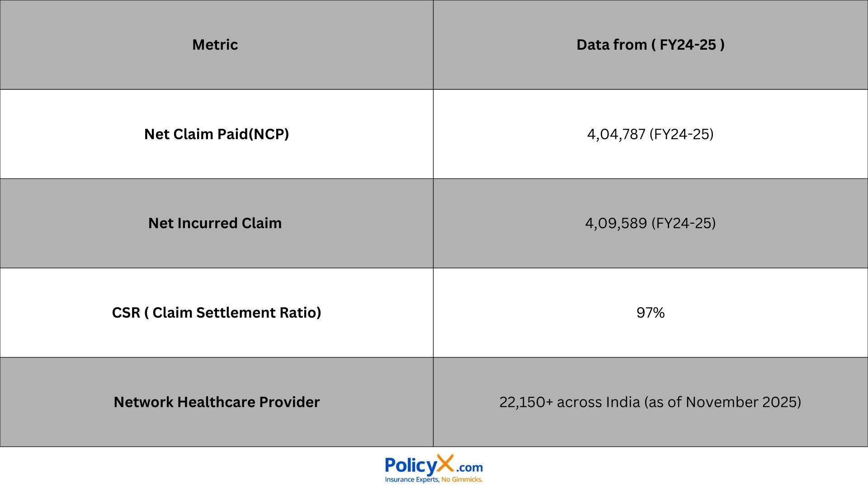The width and height of the screenshot is (868, 488).
Task: Click the 'Network Healthcare Provider' row label
Action: click(x=217, y=402)
